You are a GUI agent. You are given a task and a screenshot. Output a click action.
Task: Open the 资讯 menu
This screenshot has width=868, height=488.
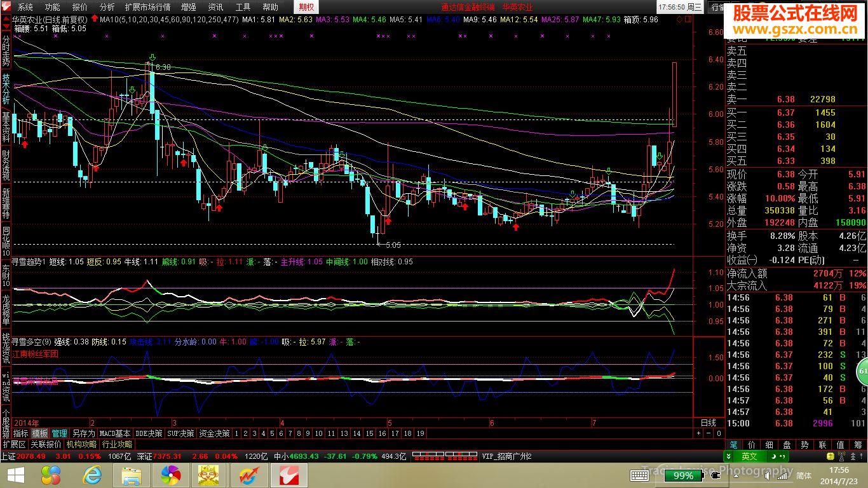coord(216,7)
